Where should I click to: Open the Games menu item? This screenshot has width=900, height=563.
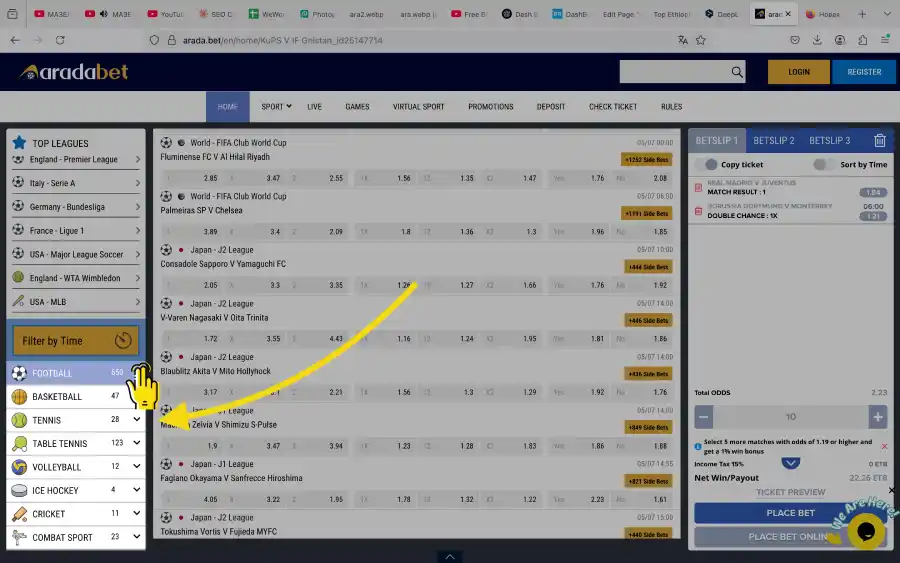[357, 107]
